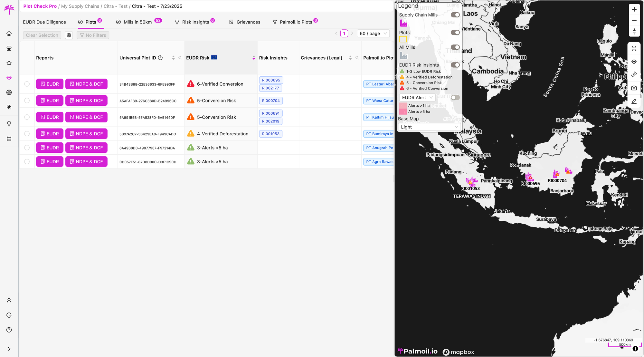Activate the map draw pencil tool
This screenshot has width=644, height=357.
(x=634, y=101)
